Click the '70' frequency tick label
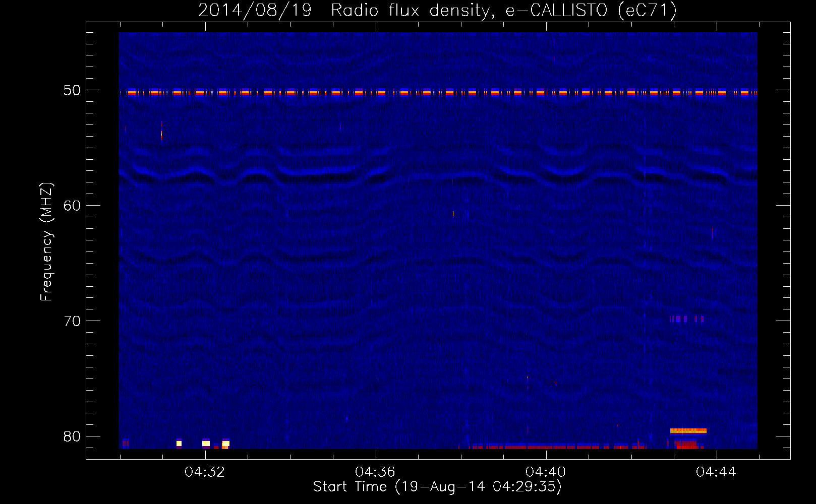 tap(72, 321)
